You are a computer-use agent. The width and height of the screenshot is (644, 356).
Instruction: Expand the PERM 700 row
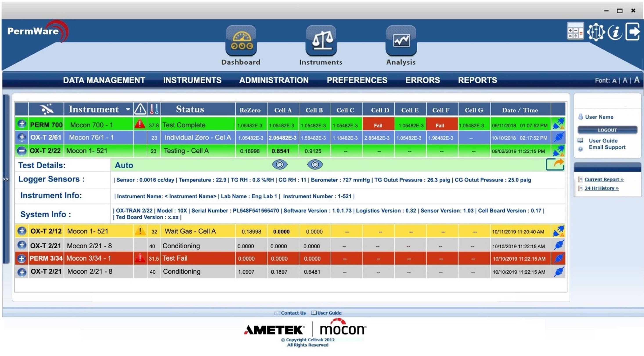(22, 124)
